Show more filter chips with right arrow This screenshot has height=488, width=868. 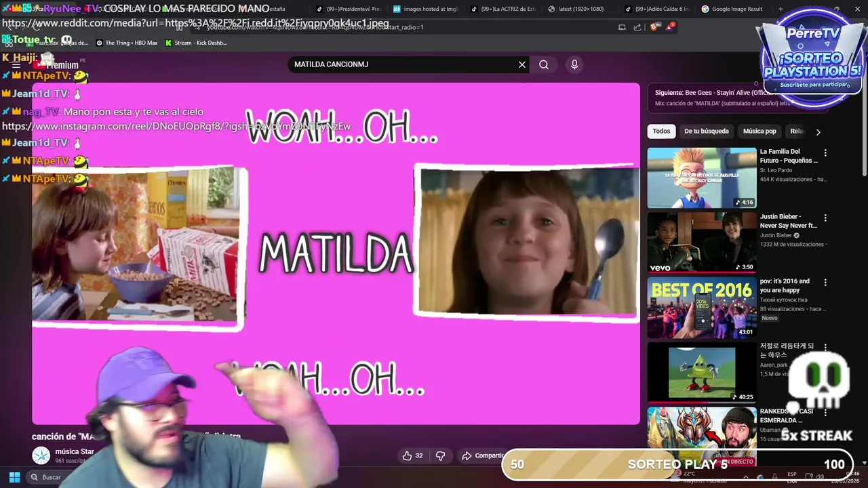[x=818, y=132]
